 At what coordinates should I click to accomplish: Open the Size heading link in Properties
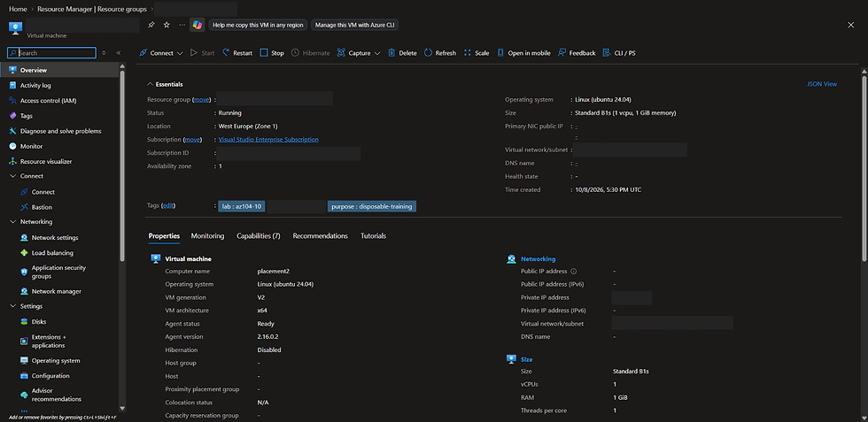[526, 359]
